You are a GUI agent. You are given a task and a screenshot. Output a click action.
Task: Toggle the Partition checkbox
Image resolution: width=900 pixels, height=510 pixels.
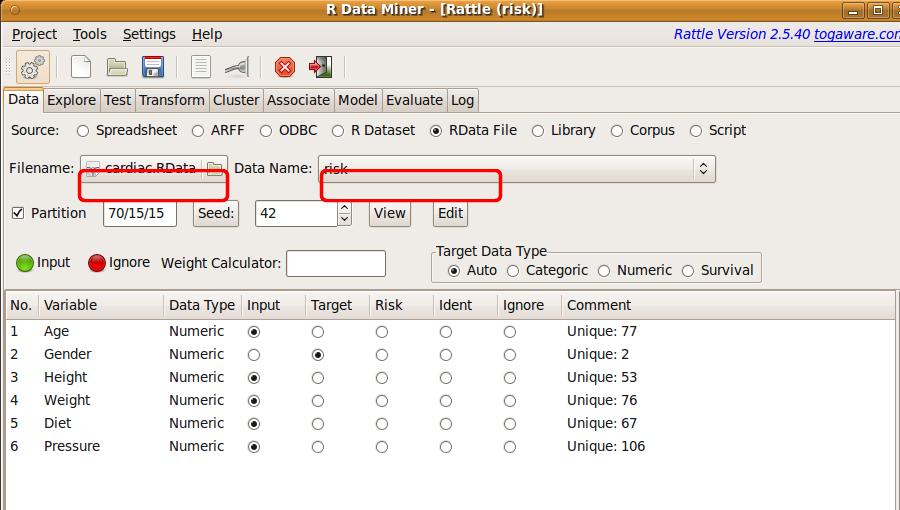[18, 213]
